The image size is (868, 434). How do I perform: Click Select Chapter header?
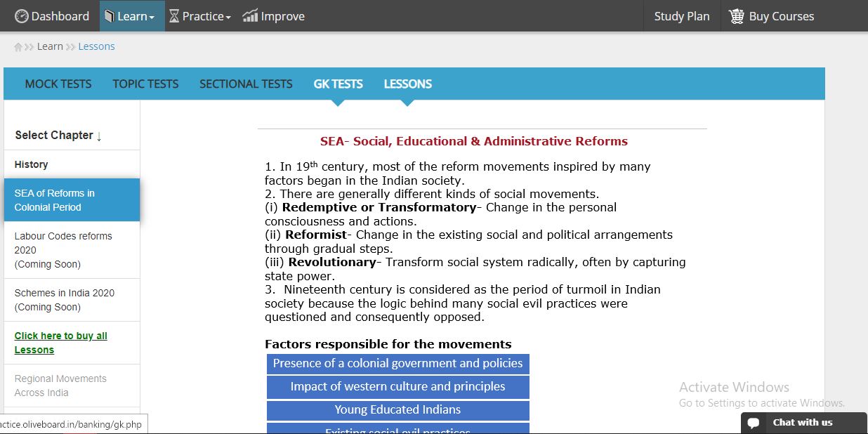tap(58, 136)
